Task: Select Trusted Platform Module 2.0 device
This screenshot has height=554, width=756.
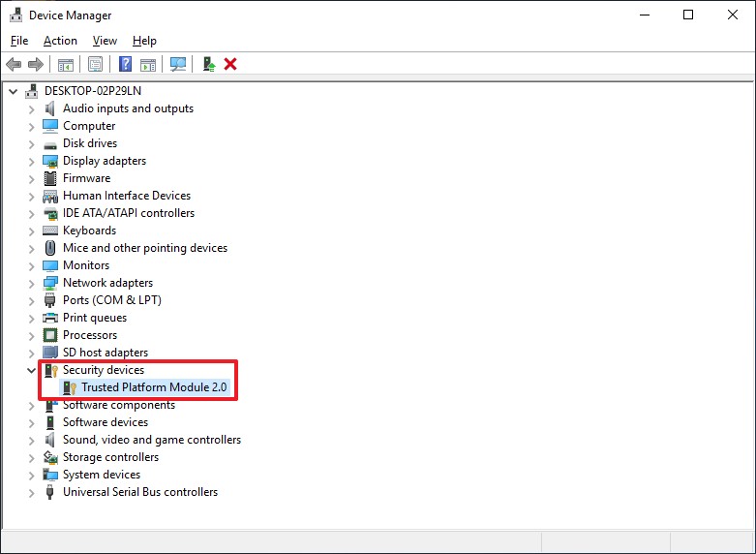Action: pos(153,387)
